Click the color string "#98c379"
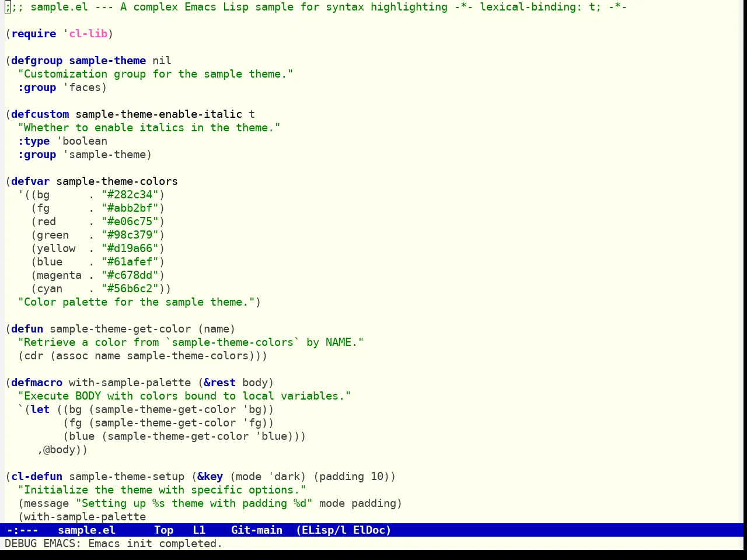 [130, 235]
